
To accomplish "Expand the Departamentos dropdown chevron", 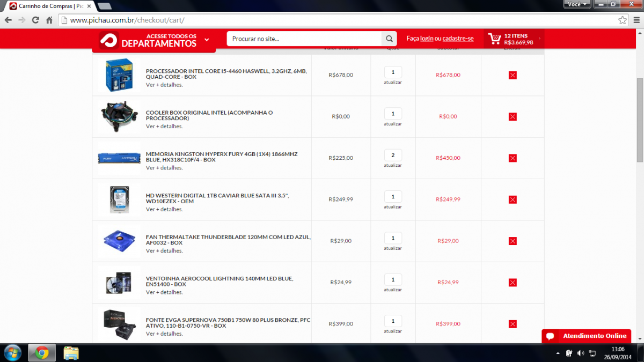I will tap(207, 40).
